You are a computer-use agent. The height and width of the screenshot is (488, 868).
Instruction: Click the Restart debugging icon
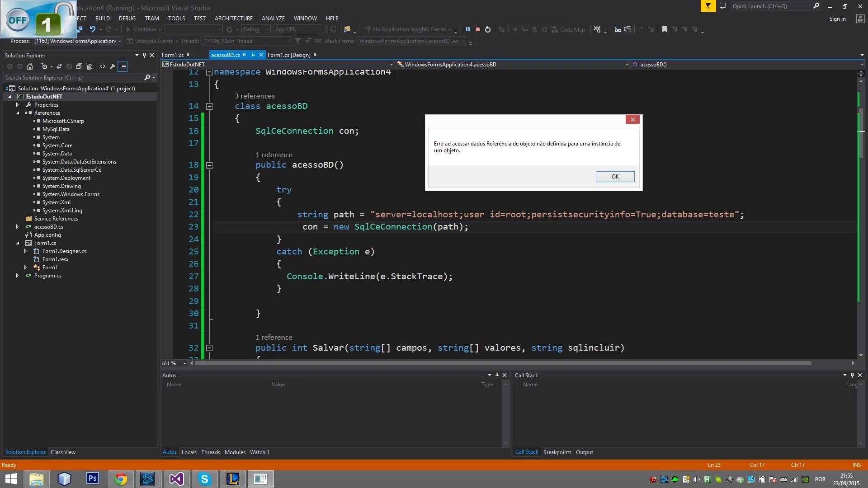tap(487, 29)
